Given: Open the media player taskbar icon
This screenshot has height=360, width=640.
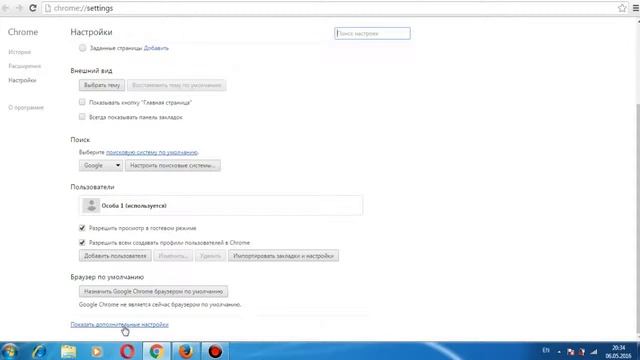Looking at the screenshot, I should pyautogui.click(x=97, y=351).
